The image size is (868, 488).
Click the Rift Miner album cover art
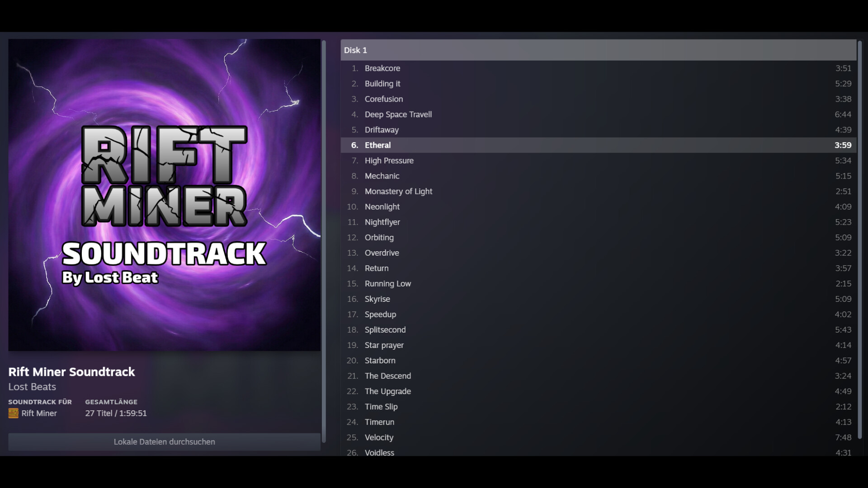164,195
